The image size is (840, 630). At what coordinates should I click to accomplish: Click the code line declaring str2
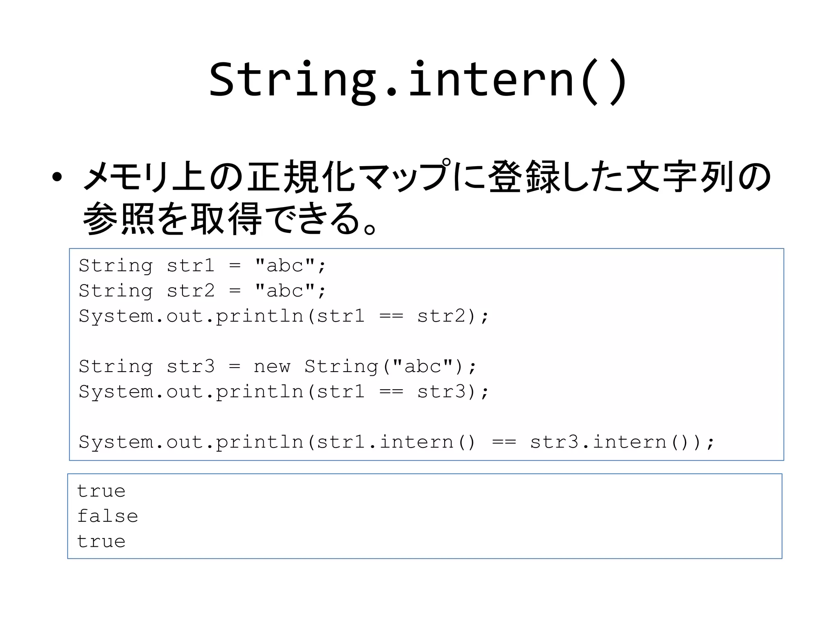click(202, 291)
